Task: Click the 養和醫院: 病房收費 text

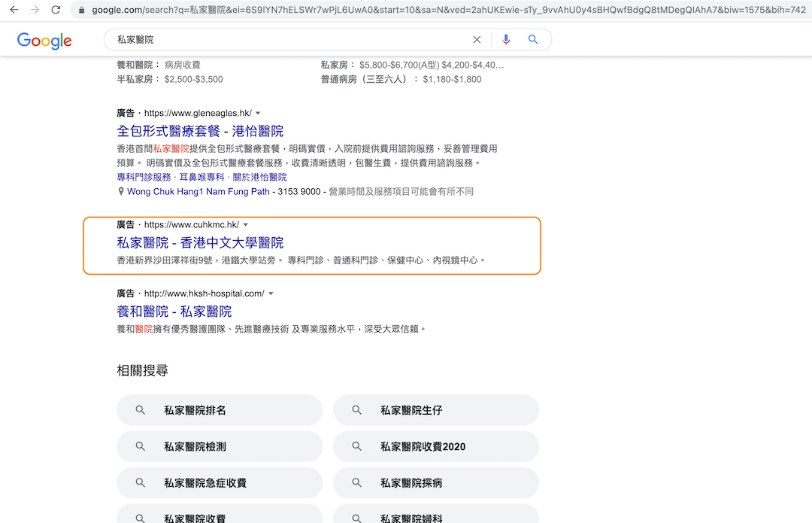Action: (x=159, y=65)
